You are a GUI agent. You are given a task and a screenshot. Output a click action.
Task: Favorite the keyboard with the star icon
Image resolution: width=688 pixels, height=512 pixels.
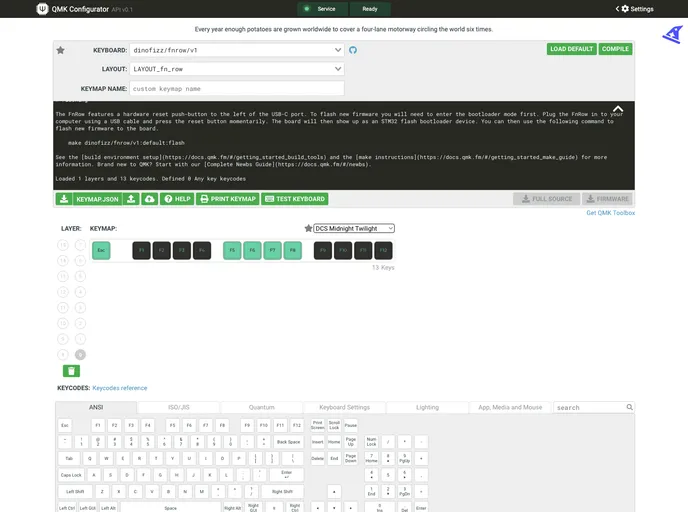click(x=61, y=50)
